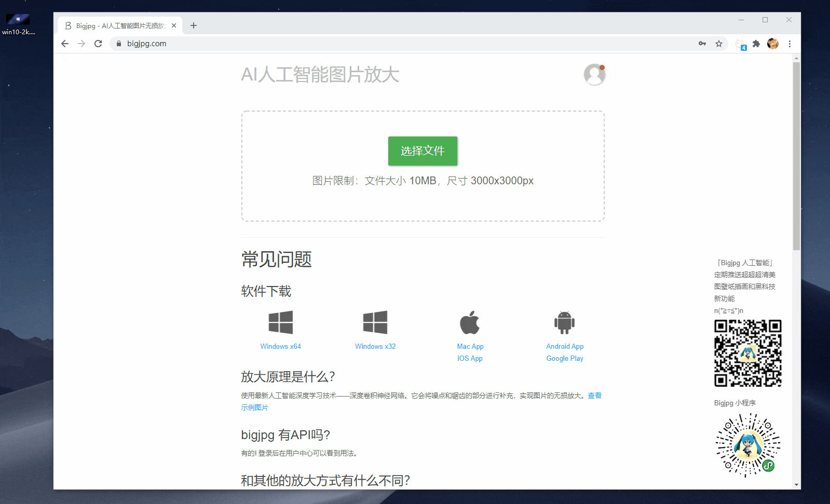Open the Android App link
The image size is (830, 504).
point(565,346)
